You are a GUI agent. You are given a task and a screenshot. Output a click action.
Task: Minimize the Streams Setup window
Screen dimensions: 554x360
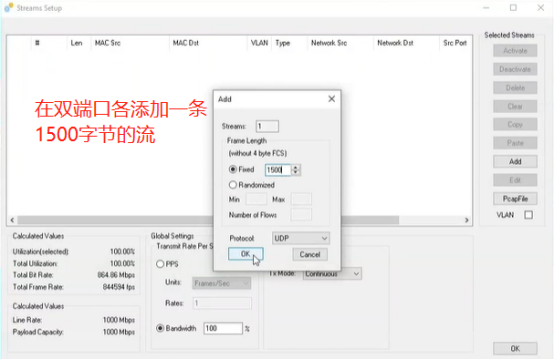coord(486,8)
